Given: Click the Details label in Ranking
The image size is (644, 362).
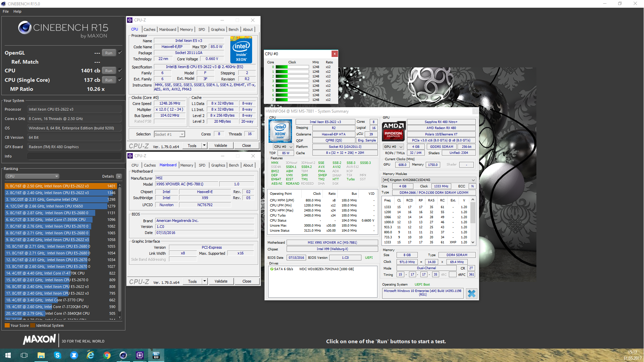Looking at the screenshot, I should pyautogui.click(x=108, y=176).
